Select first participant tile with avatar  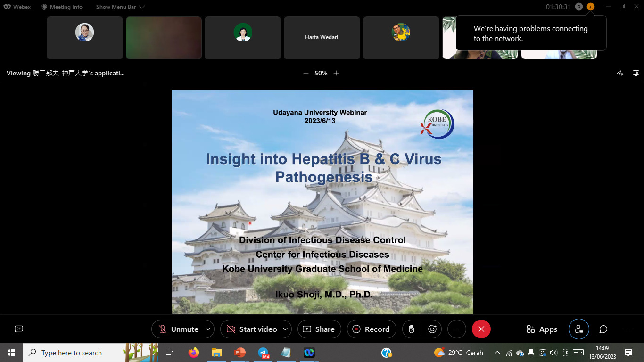[85, 38]
